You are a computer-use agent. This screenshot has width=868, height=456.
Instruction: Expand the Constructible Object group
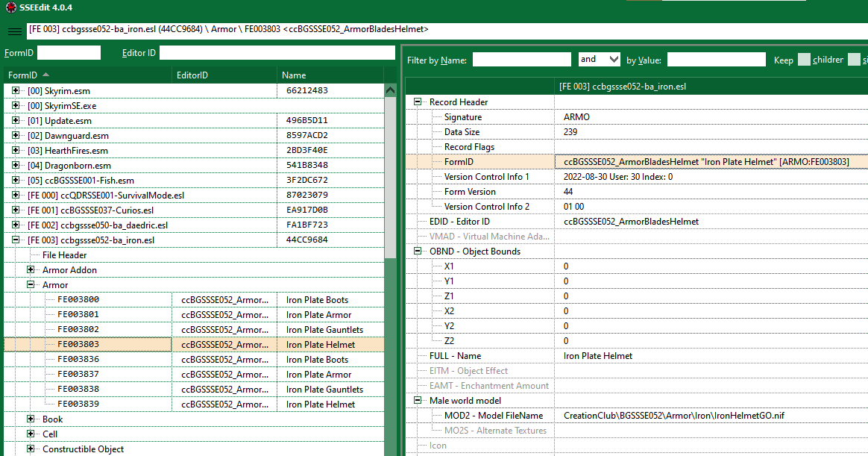point(31,449)
